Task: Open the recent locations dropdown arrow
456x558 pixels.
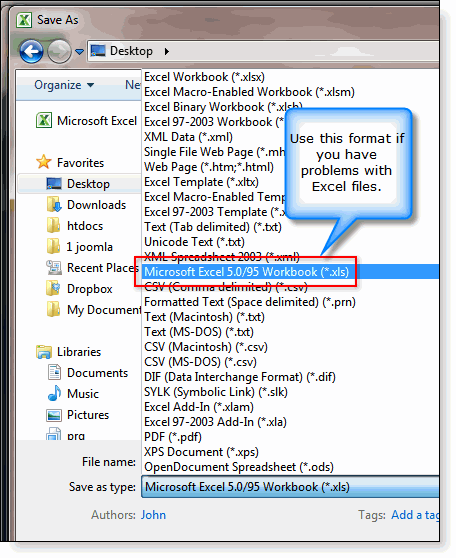Action: point(80,52)
